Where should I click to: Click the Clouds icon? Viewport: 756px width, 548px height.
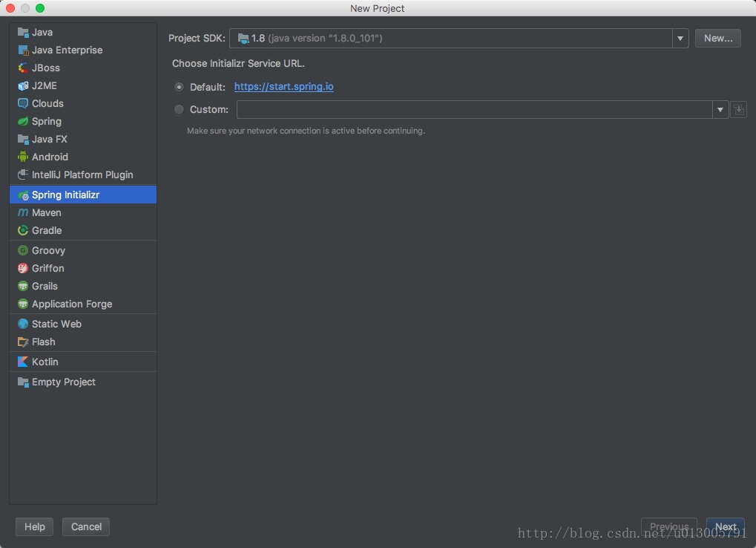23,103
